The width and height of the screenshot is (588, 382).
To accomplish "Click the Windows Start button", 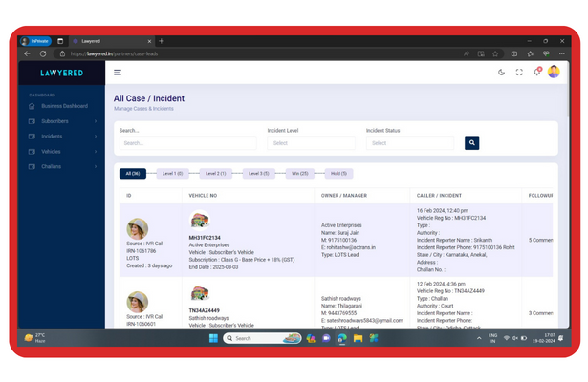I will [213, 338].
